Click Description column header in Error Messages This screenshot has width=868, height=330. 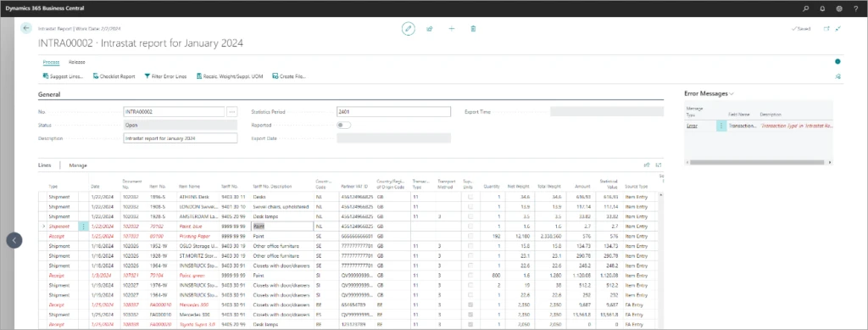pos(771,115)
